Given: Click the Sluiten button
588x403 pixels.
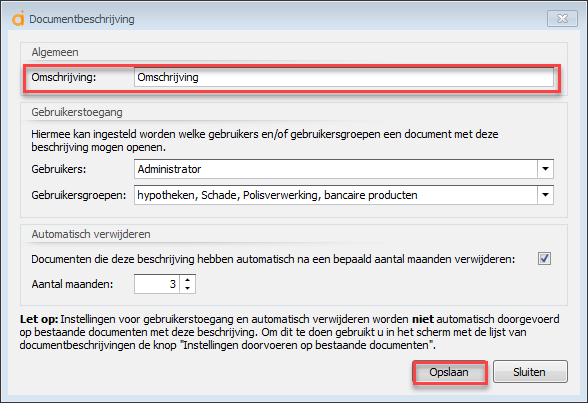Looking at the screenshot, I should tap(530, 372).
